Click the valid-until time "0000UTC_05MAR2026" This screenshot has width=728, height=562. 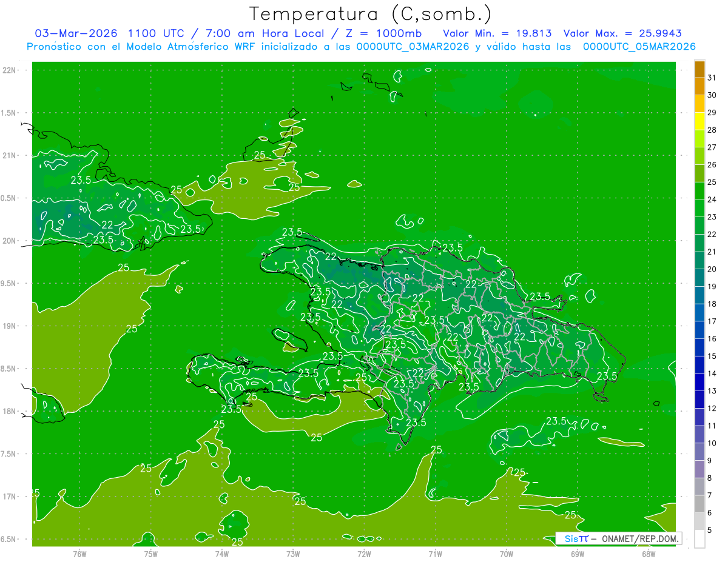tap(639, 47)
